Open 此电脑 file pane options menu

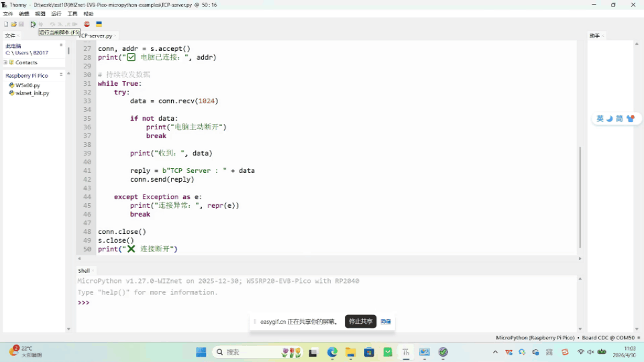[61, 45]
